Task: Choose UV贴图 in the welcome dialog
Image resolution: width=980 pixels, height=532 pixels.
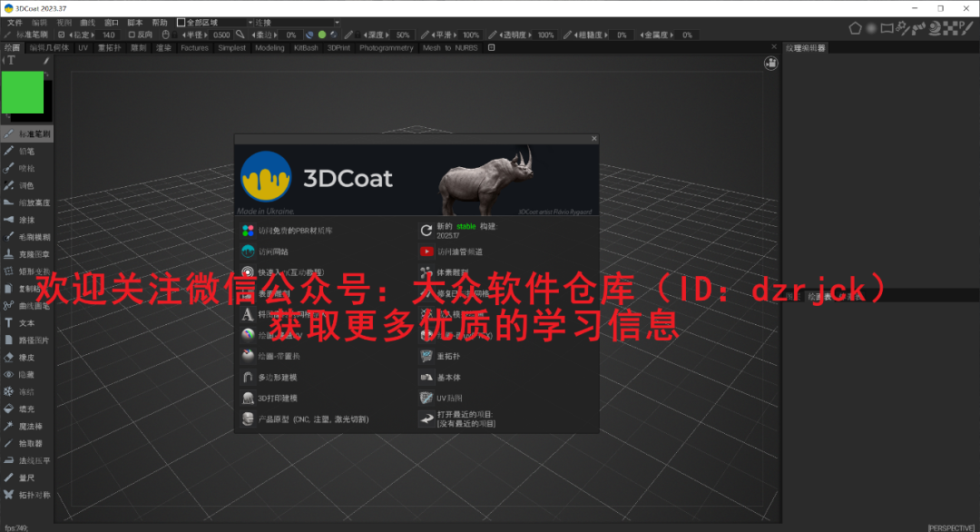Action: [441, 399]
